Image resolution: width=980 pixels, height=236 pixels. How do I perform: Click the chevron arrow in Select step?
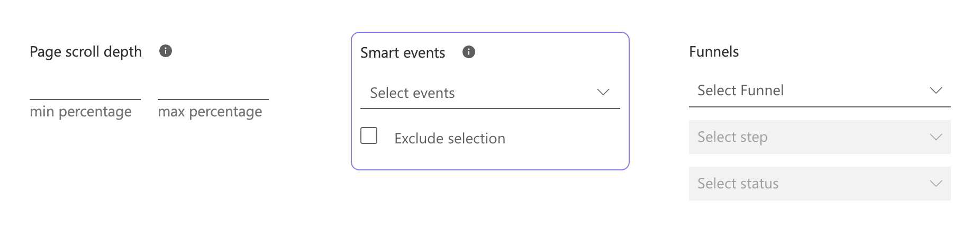coord(936,137)
